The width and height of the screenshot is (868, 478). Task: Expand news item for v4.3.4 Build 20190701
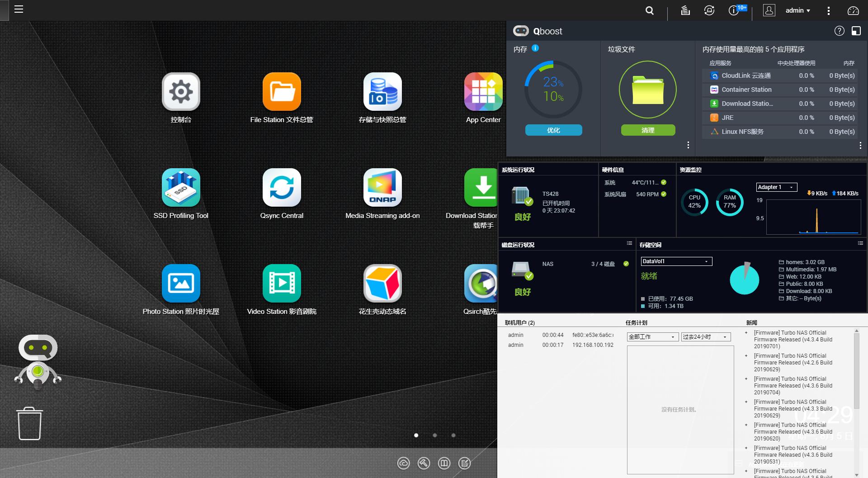click(746, 333)
